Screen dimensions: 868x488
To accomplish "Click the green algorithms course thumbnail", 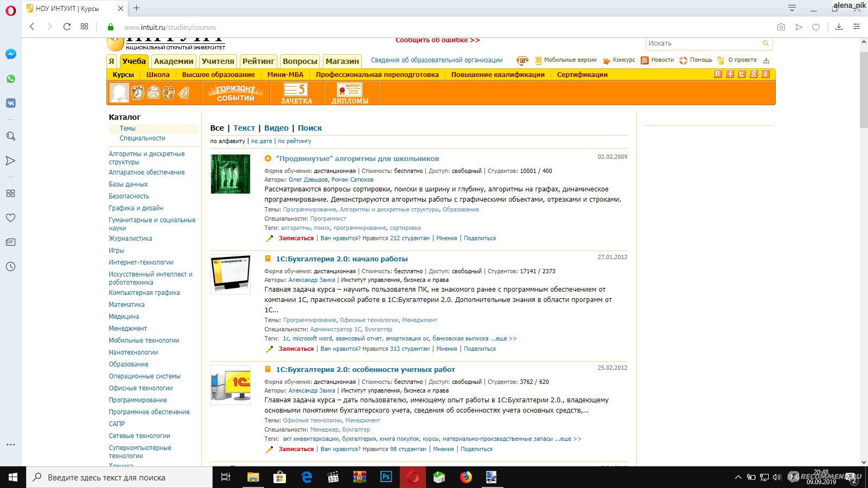I will 231,174.
